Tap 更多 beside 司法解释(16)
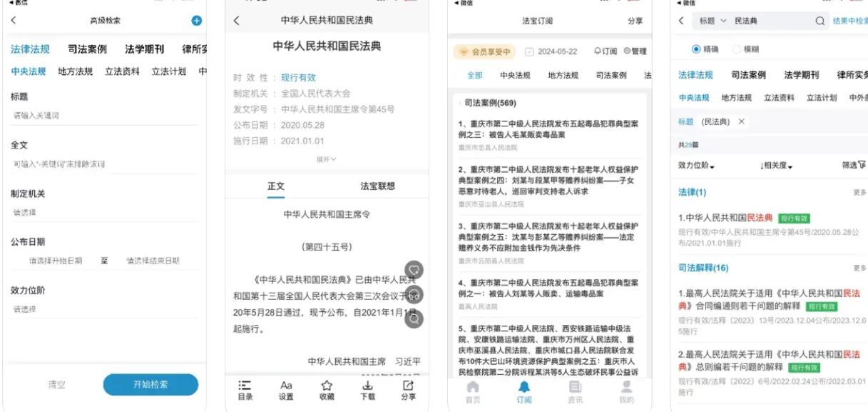Screen dimensions: 868x412 coord(860,268)
